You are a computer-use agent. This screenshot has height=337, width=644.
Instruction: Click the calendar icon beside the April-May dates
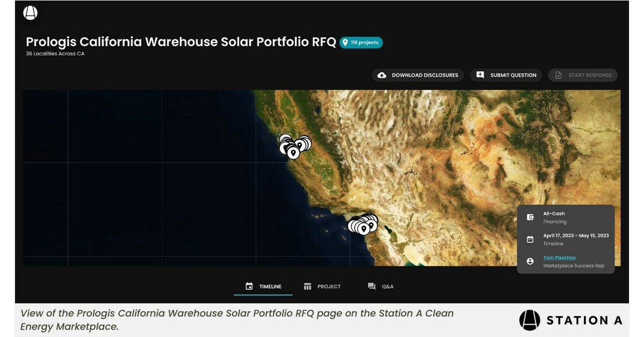coord(529,239)
